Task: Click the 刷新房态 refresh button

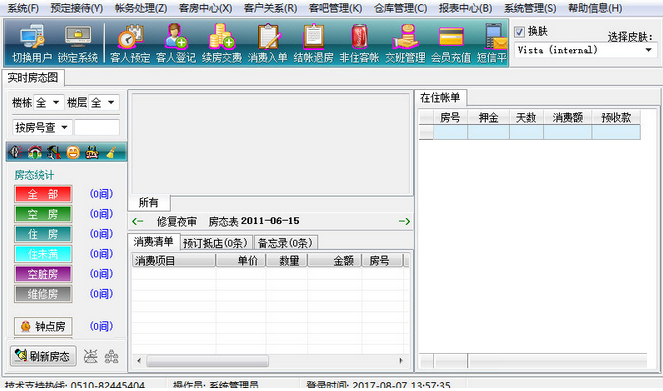Action: click(43, 356)
